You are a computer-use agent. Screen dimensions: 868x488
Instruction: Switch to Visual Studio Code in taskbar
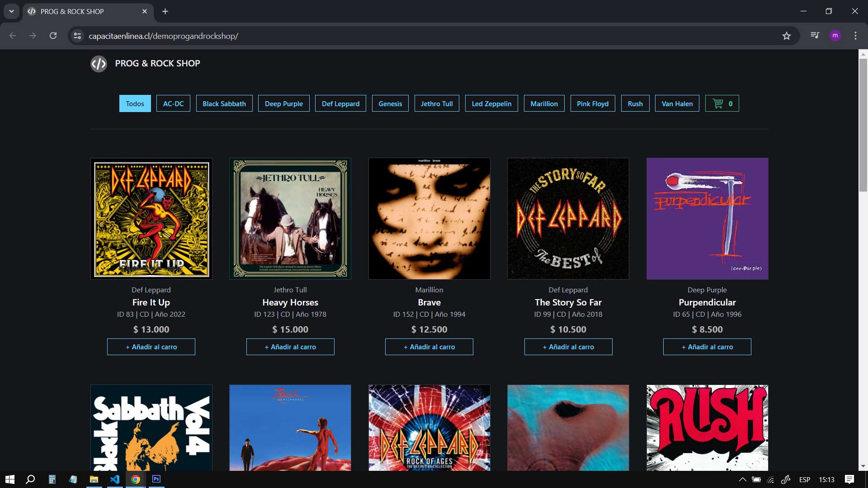click(x=115, y=479)
